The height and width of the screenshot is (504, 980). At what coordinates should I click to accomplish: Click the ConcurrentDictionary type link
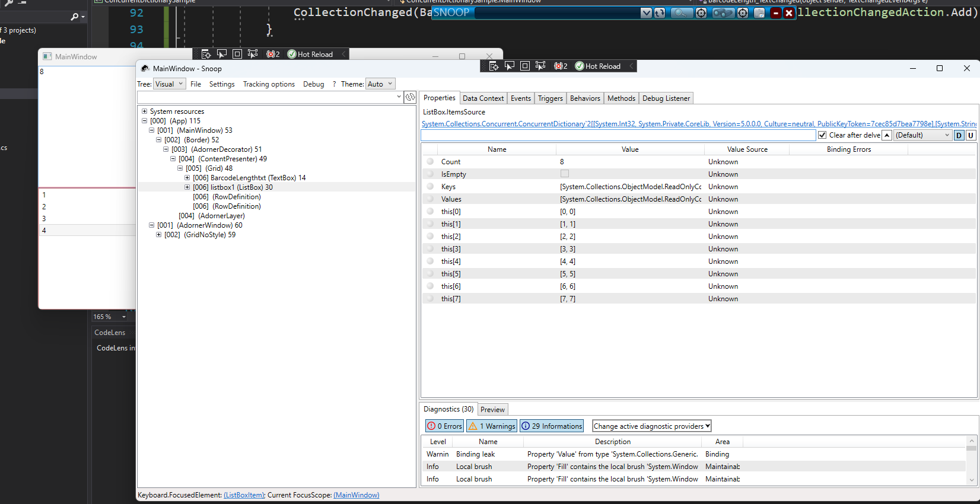699,124
